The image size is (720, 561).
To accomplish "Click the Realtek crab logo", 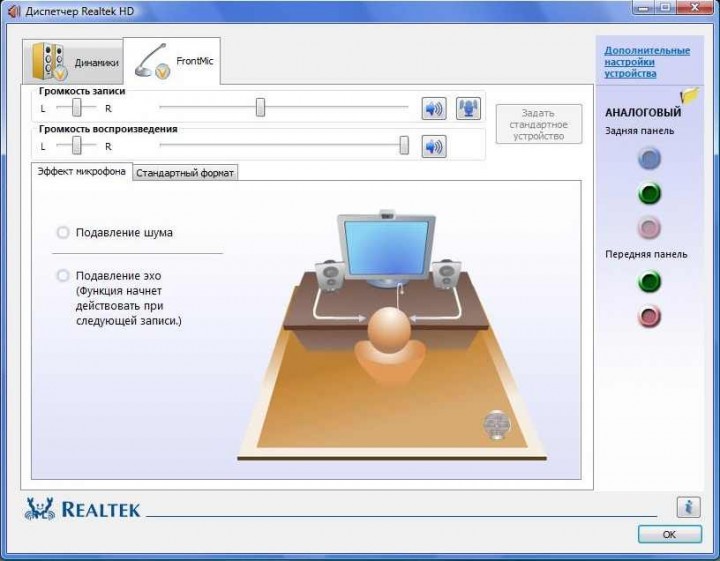I will click(x=39, y=509).
